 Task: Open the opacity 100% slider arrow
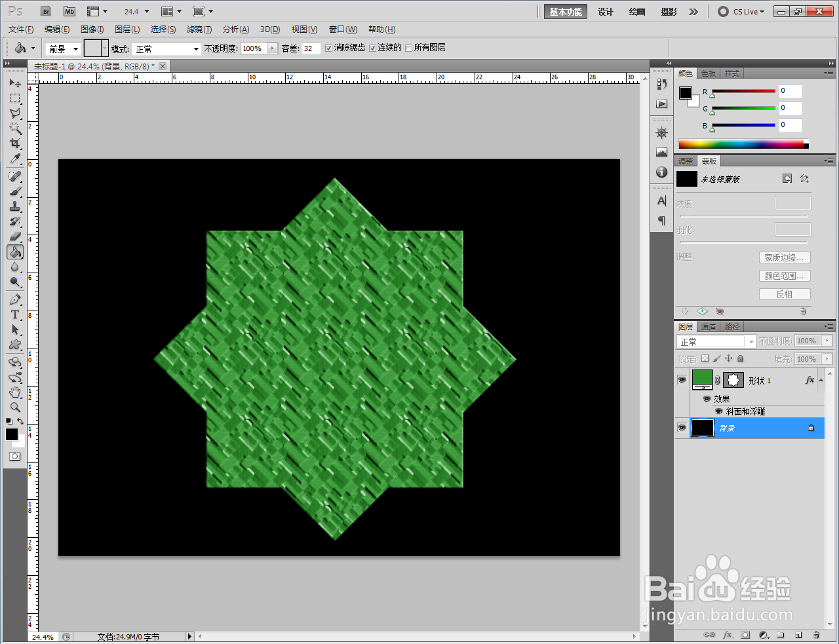coord(273,48)
